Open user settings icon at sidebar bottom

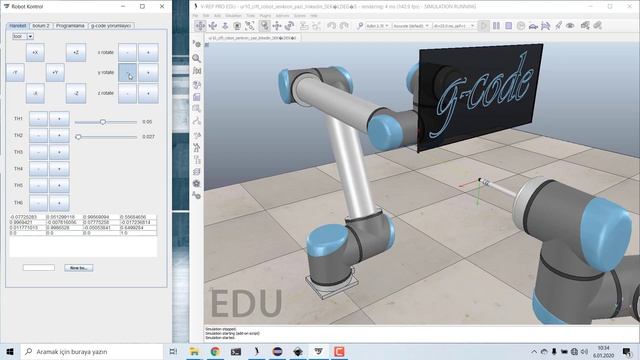point(197,196)
